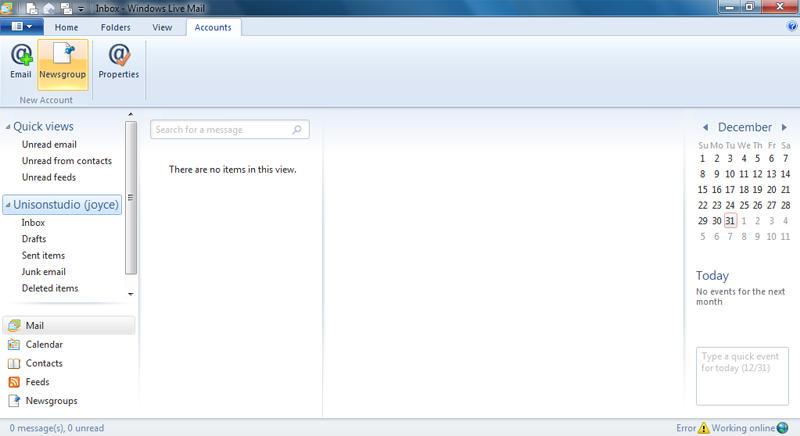Viewport: 800px width, 436px height.
Task: Click the Windows Live Mail title bar icon
Action: tap(7, 8)
